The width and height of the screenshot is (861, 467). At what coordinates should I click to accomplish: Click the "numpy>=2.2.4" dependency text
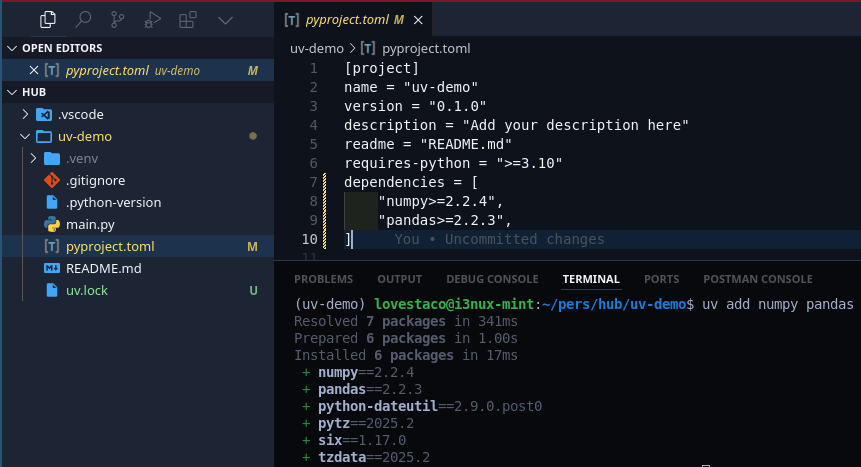click(436, 201)
